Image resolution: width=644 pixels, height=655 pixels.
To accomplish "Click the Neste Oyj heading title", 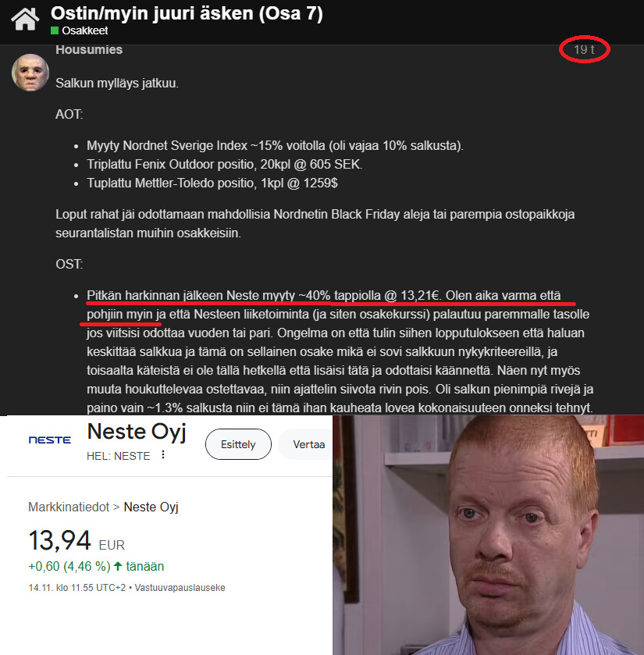I will [x=137, y=433].
